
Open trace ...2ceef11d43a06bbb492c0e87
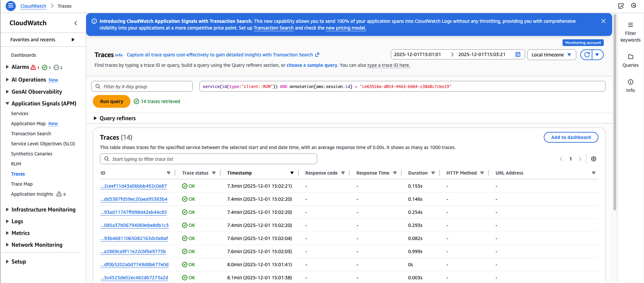click(133, 186)
